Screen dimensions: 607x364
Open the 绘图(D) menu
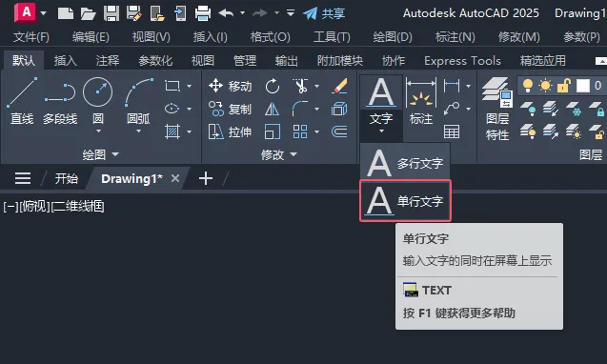pos(393,37)
